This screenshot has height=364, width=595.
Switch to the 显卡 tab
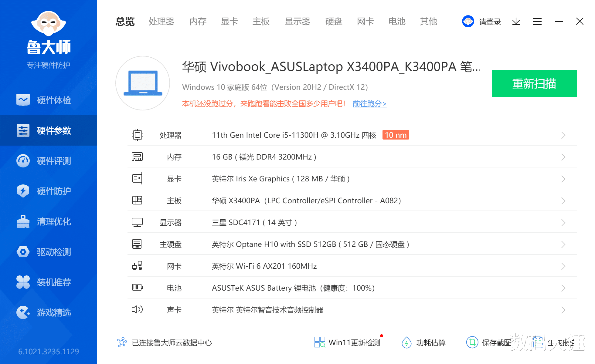[x=229, y=21]
